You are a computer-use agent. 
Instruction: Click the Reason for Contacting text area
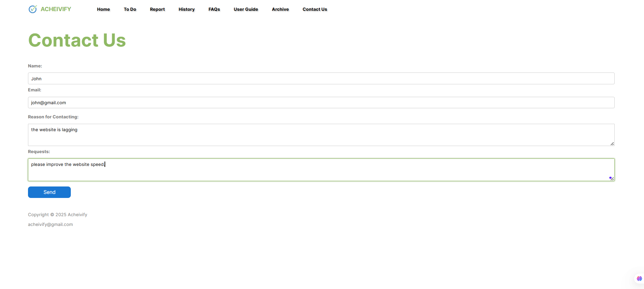[321, 135]
